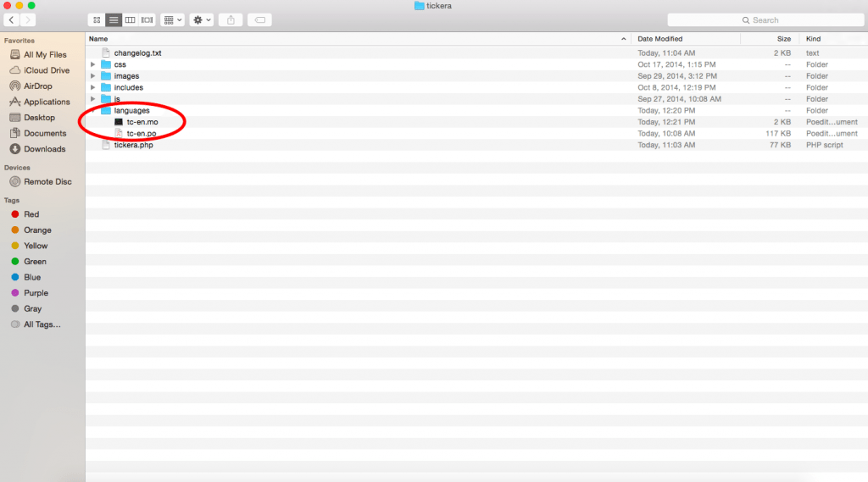Select the css folder row
The height and width of the screenshot is (482, 868).
pos(476,64)
